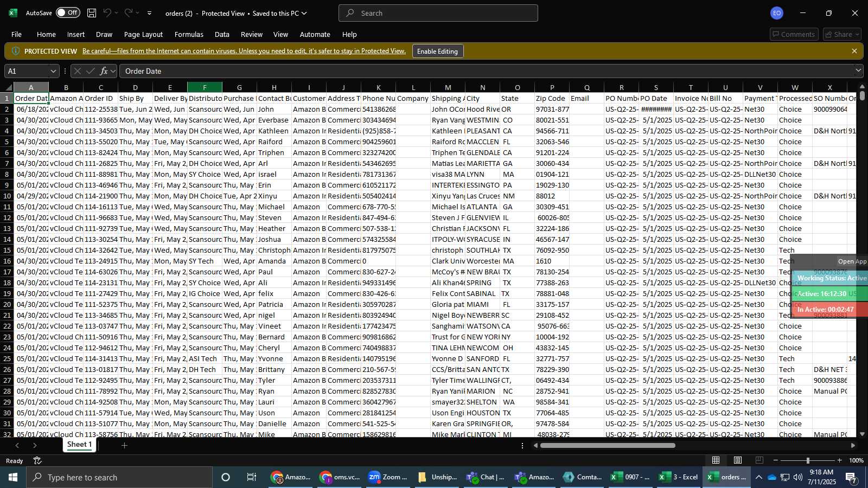The width and height of the screenshot is (868, 488).
Task: Click the horizontal scrollbar thumb
Action: 608,446
